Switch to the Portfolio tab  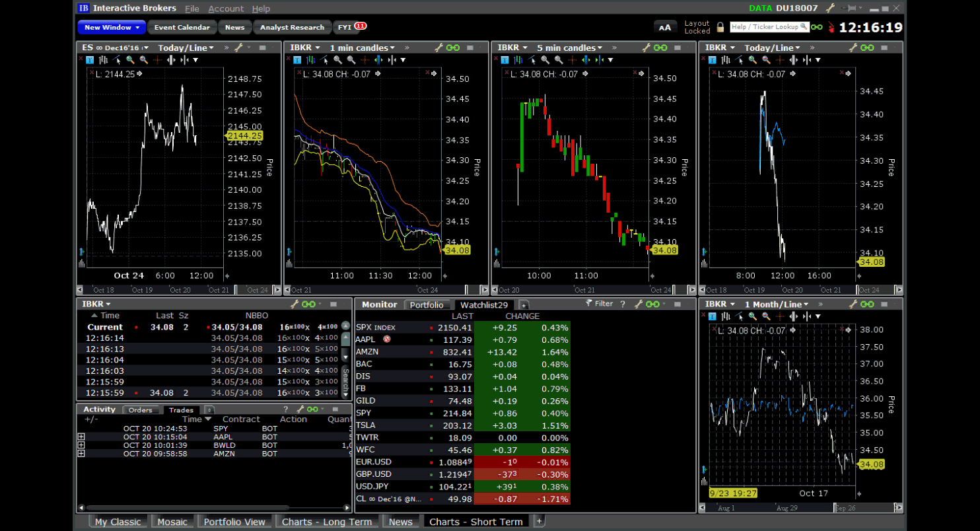[x=428, y=304]
